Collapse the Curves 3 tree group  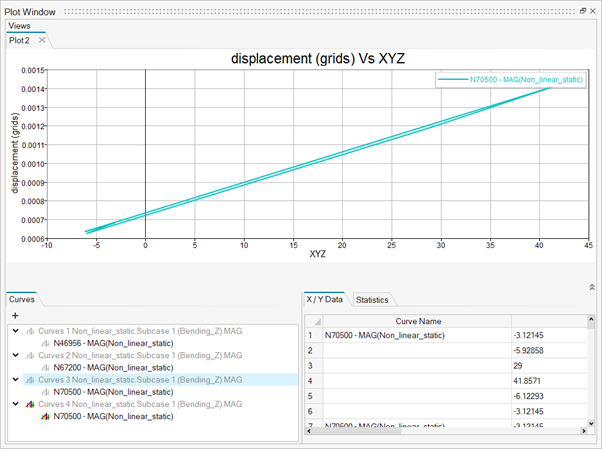[x=14, y=380]
